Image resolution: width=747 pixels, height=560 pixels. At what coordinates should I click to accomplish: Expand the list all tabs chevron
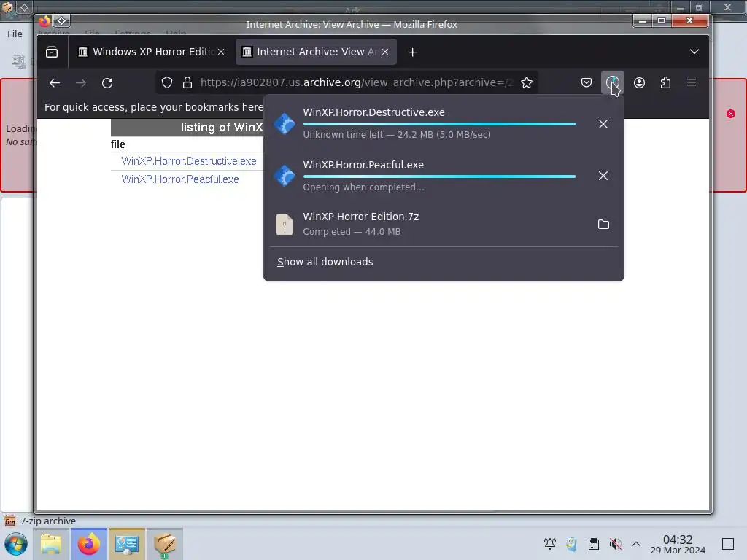[x=694, y=52]
